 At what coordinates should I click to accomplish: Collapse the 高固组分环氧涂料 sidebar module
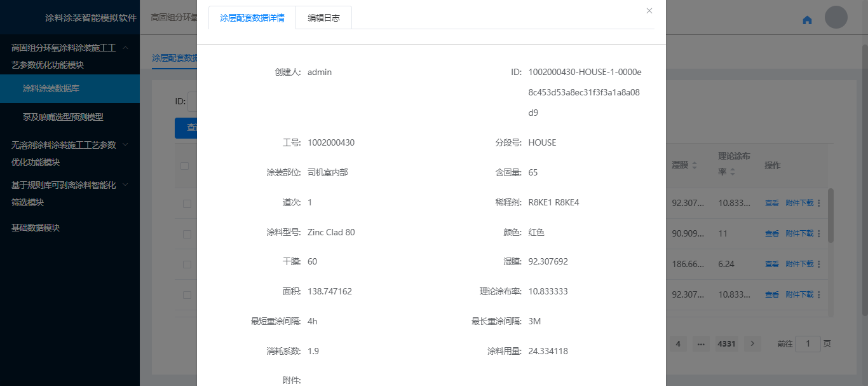pyautogui.click(x=126, y=48)
